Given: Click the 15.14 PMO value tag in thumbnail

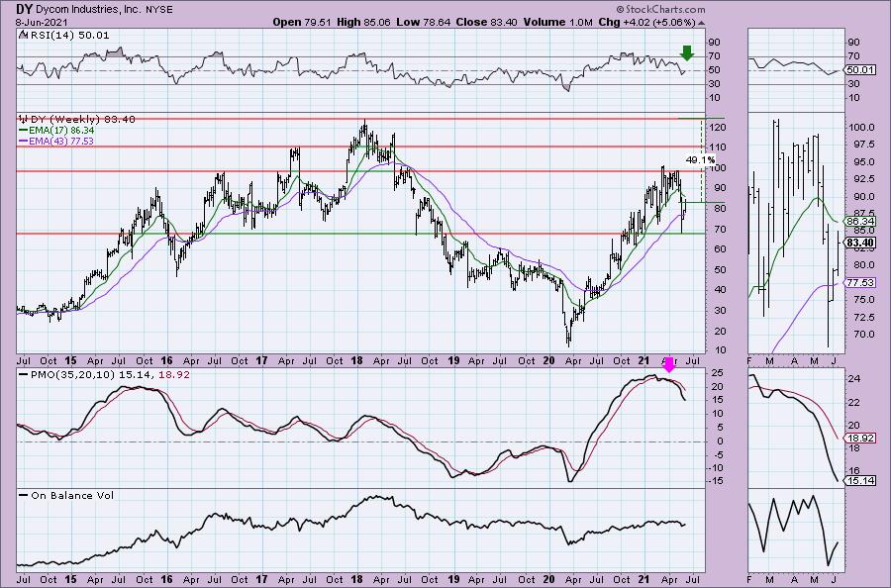Looking at the screenshot, I should [860, 481].
